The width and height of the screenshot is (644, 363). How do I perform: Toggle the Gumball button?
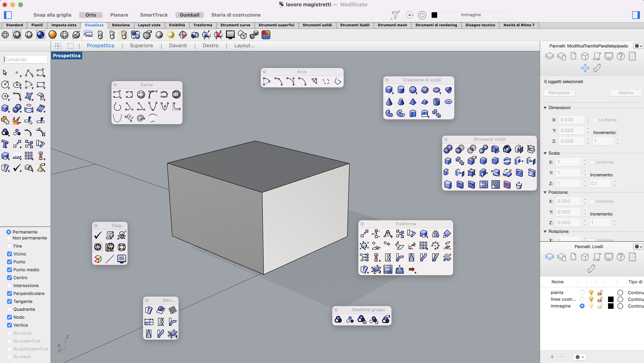[x=189, y=15]
